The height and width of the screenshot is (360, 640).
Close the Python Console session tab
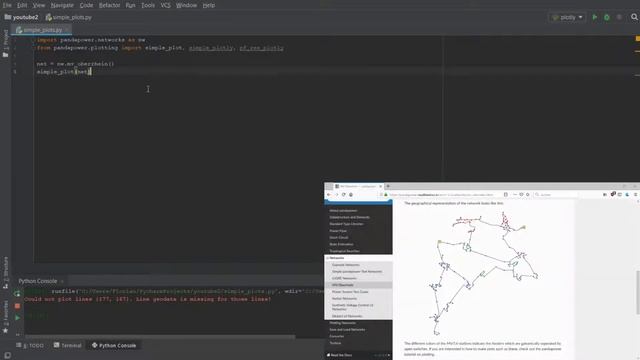62,281
